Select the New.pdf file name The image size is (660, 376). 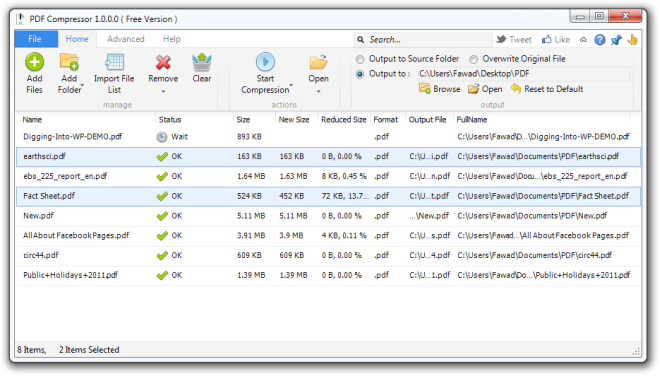coord(38,216)
